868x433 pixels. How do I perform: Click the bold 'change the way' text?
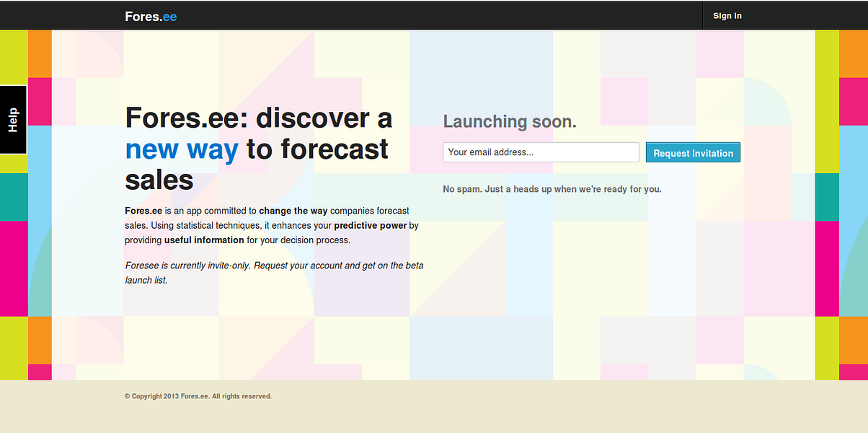pos(293,211)
